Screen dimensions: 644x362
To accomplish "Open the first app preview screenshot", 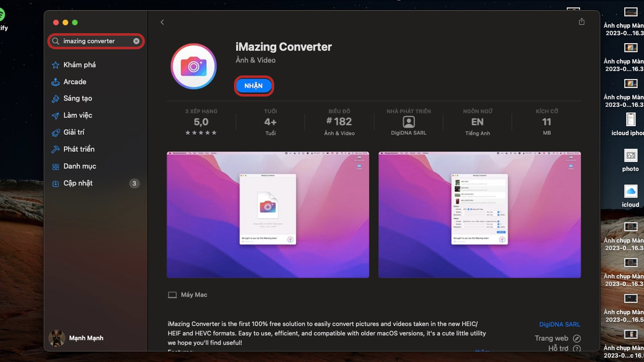I will [268, 215].
